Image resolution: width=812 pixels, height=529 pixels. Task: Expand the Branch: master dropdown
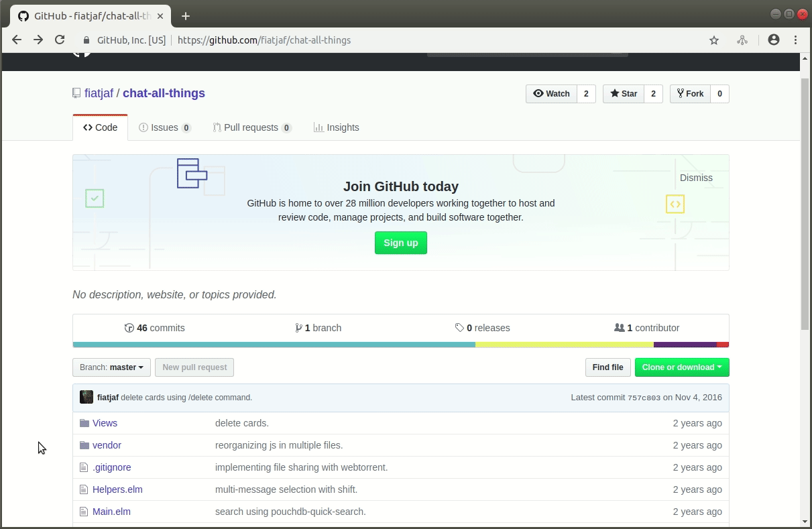pyautogui.click(x=111, y=367)
